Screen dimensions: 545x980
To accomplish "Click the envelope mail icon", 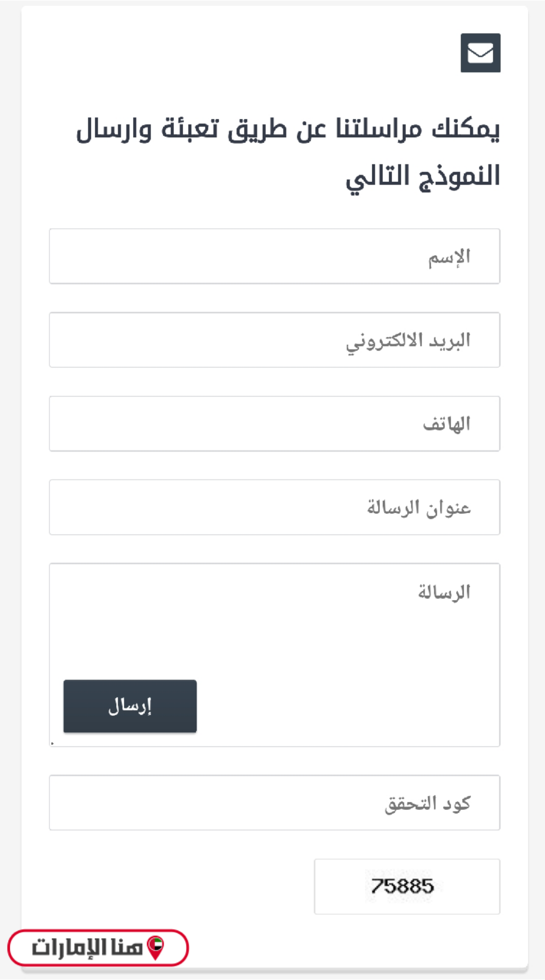I will point(480,53).
